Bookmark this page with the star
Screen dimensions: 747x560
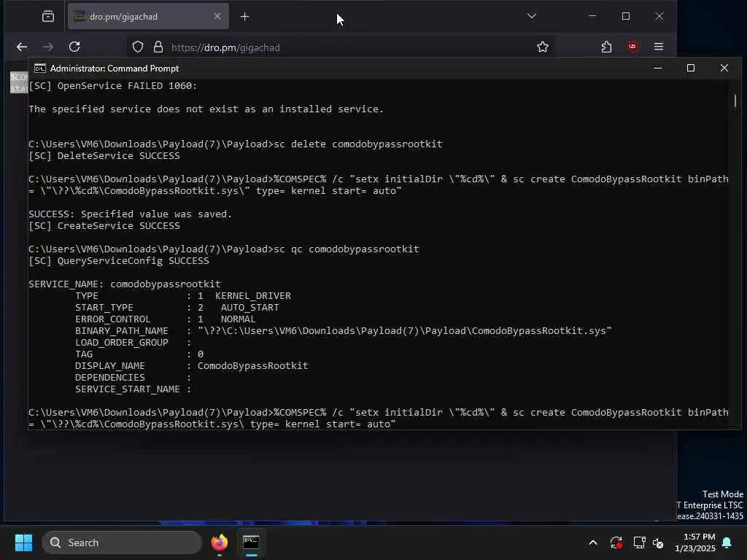(543, 47)
